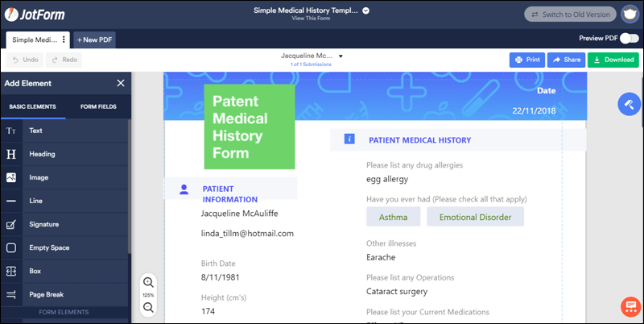The image size is (644, 324).
Task: Click the Share button
Action: pyautogui.click(x=566, y=60)
